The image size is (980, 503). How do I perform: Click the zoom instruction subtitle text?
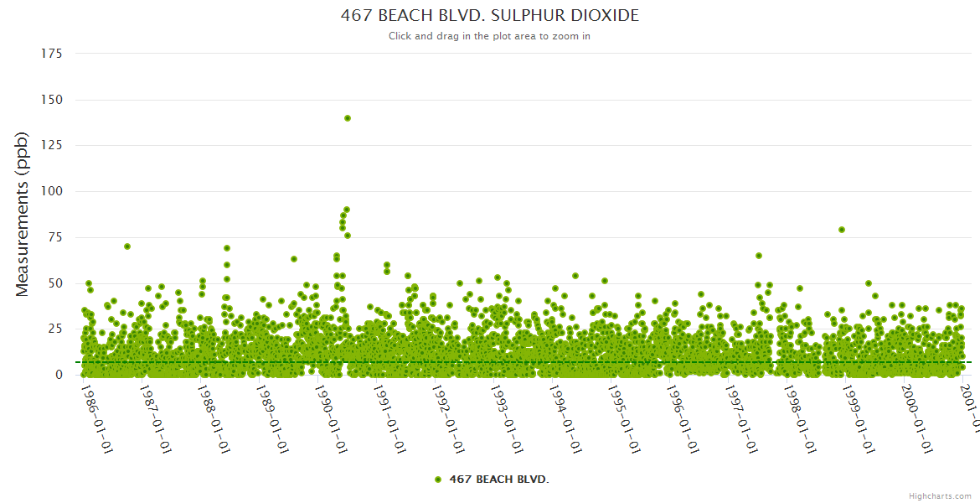(x=489, y=36)
